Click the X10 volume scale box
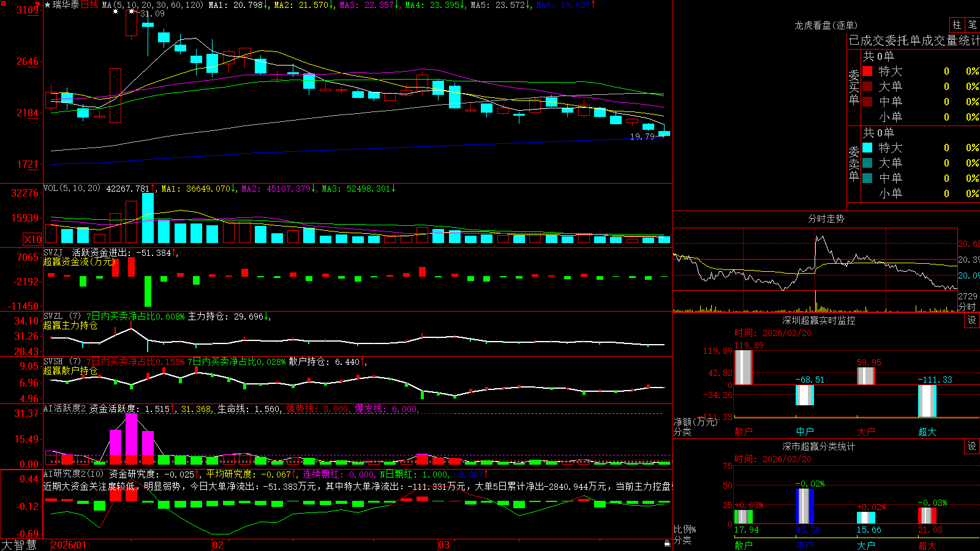The image size is (980, 551). click(x=32, y=239)
